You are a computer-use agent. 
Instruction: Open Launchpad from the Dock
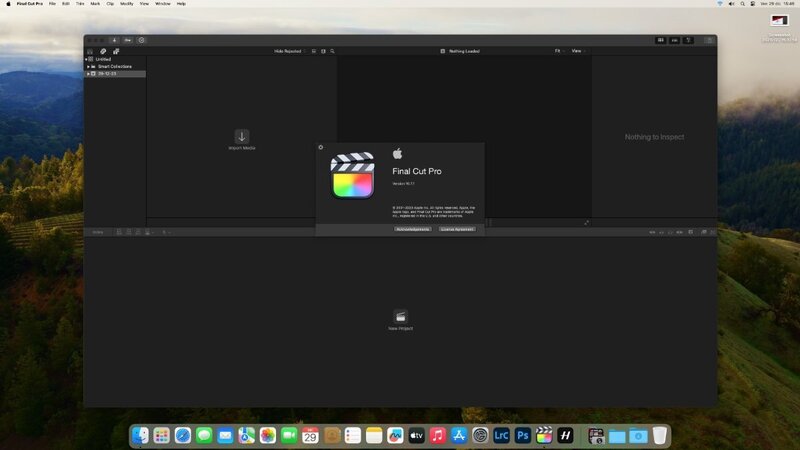tap(162, 436)
